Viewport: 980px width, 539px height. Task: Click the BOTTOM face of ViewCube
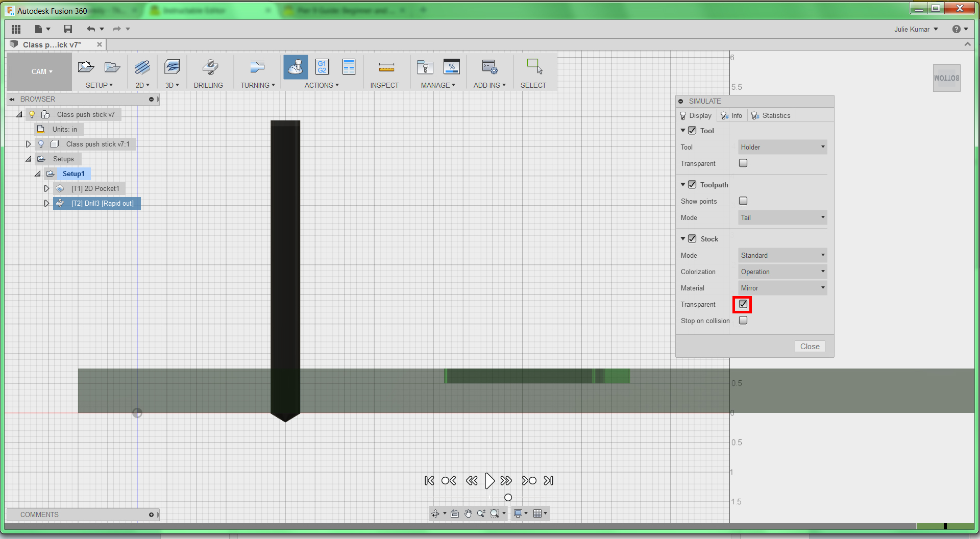(947, 78)
